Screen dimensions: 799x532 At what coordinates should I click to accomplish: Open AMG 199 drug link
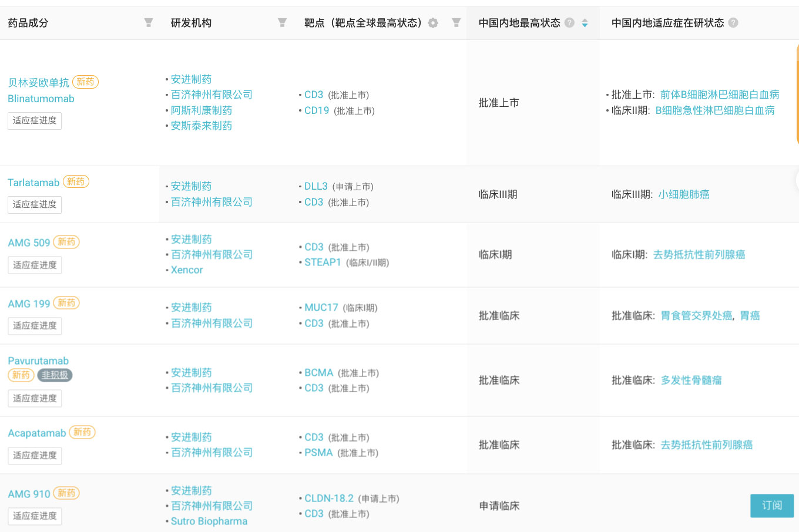click(x=29, y=304)
